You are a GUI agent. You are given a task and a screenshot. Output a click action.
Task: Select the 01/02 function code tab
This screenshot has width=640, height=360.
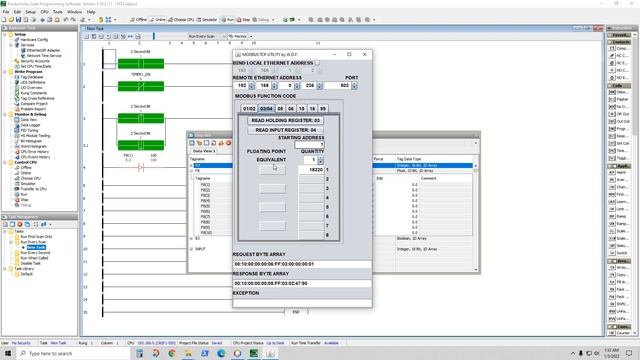pos(249,109)
